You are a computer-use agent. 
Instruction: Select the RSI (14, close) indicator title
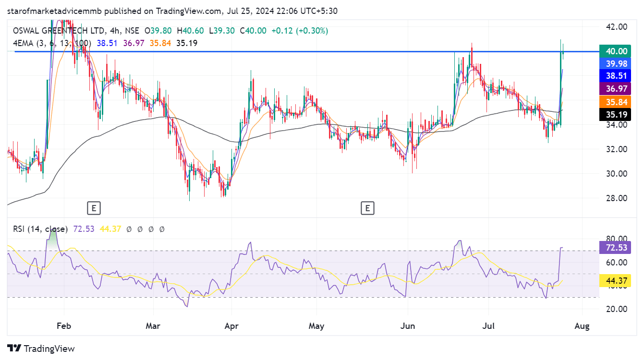(40, 229)
